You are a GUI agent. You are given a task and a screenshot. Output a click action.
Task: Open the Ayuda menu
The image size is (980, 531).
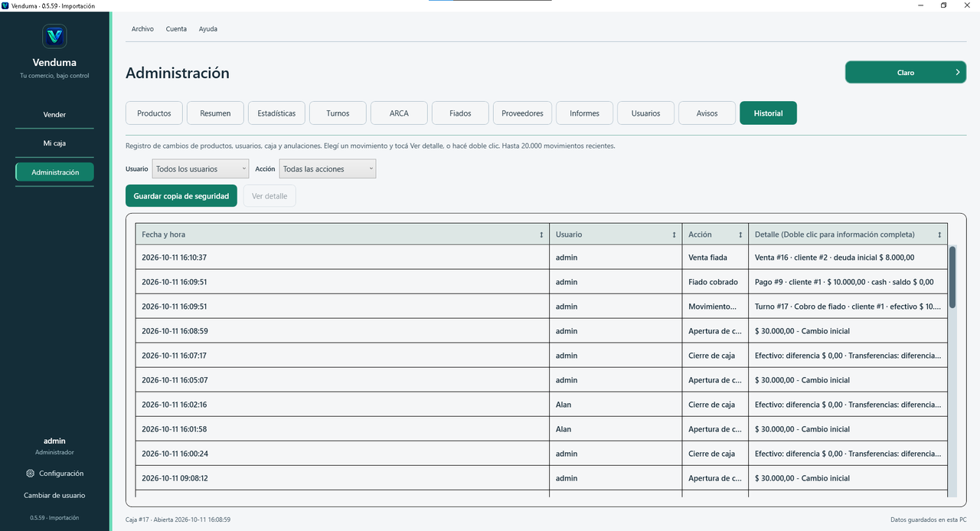coord(208,29)
